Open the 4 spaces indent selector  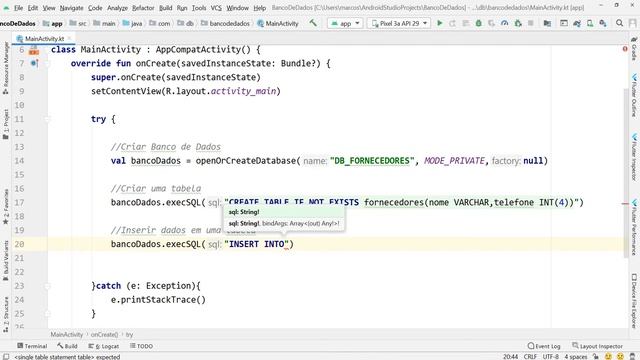pos(576,356)
